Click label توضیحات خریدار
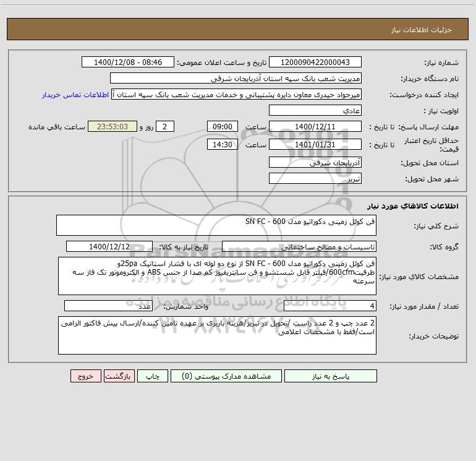Screen dimensions: 476x461 coord(434,336)
